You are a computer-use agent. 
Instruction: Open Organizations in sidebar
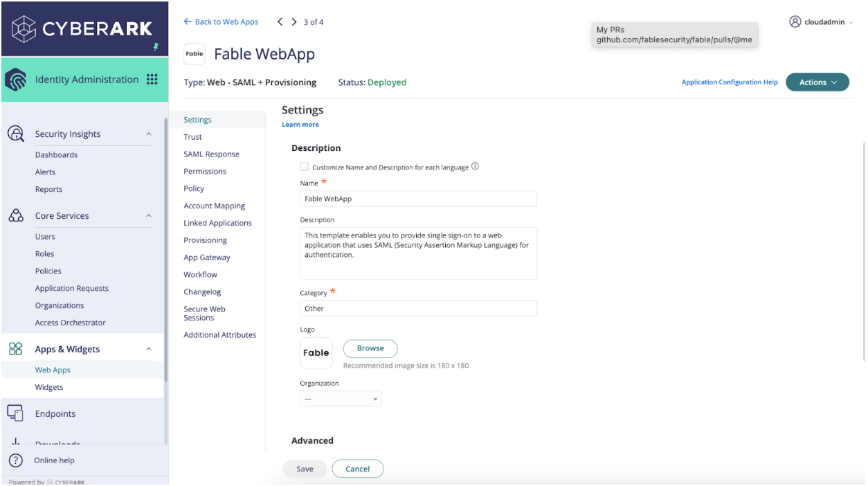point(60,306)
